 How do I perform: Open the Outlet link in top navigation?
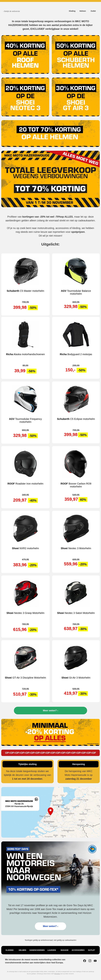coord(93,11)
